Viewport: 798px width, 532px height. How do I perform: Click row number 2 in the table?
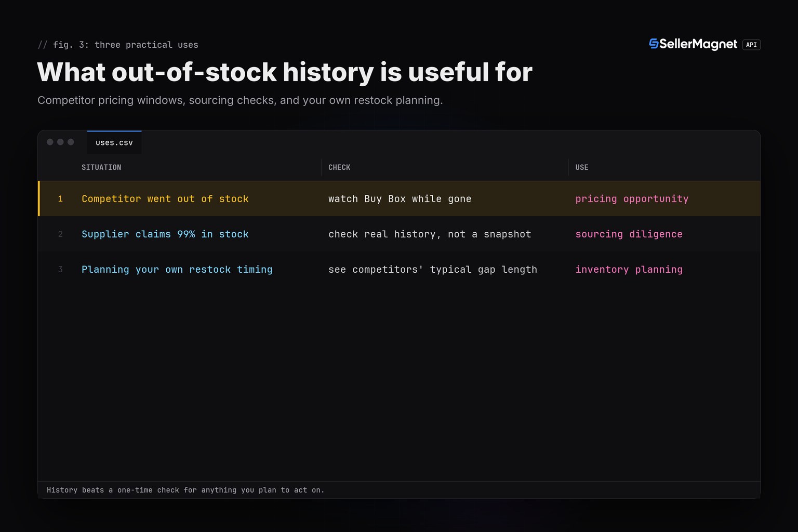tap(60, 234)
